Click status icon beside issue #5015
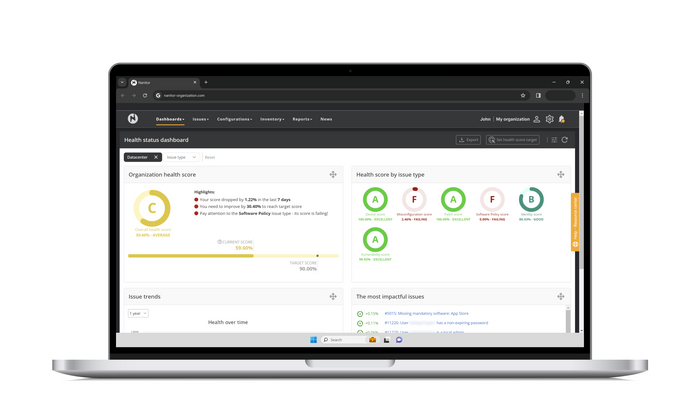This screenshot has width=700, height=420. pyautogui.click(x=360, y=314)
